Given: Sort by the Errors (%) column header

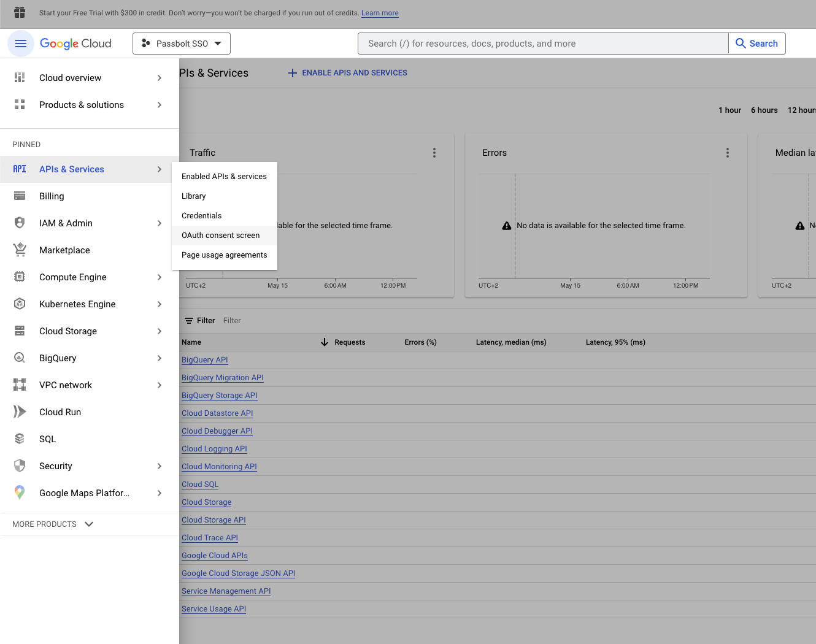Looking at the screenshot, I should click(420, 342).
